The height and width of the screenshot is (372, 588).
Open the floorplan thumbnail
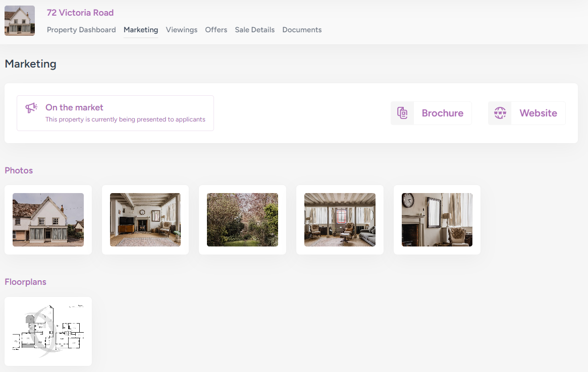(x=48, y=331)
